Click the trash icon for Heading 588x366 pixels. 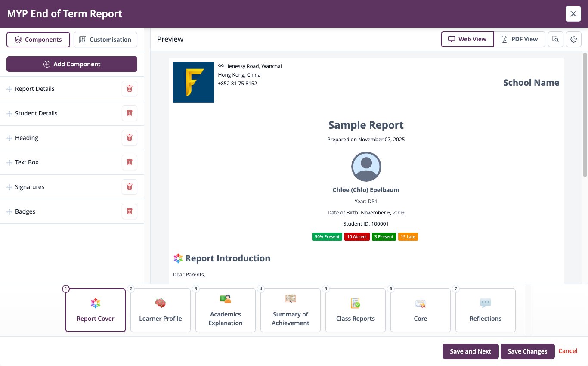pos(130,138)
